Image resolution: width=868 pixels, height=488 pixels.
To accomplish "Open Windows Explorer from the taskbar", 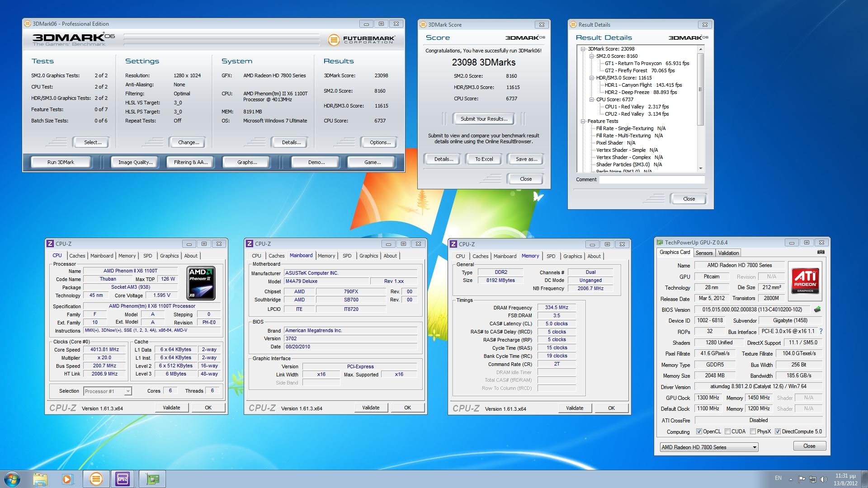I will pyautogui.click(x=40, y=479).
